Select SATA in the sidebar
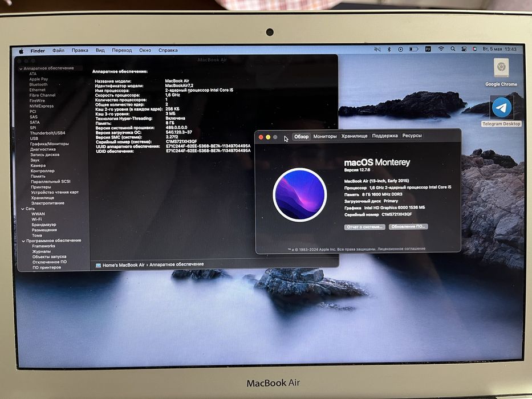The image size is (532, 399). point(35,123)
